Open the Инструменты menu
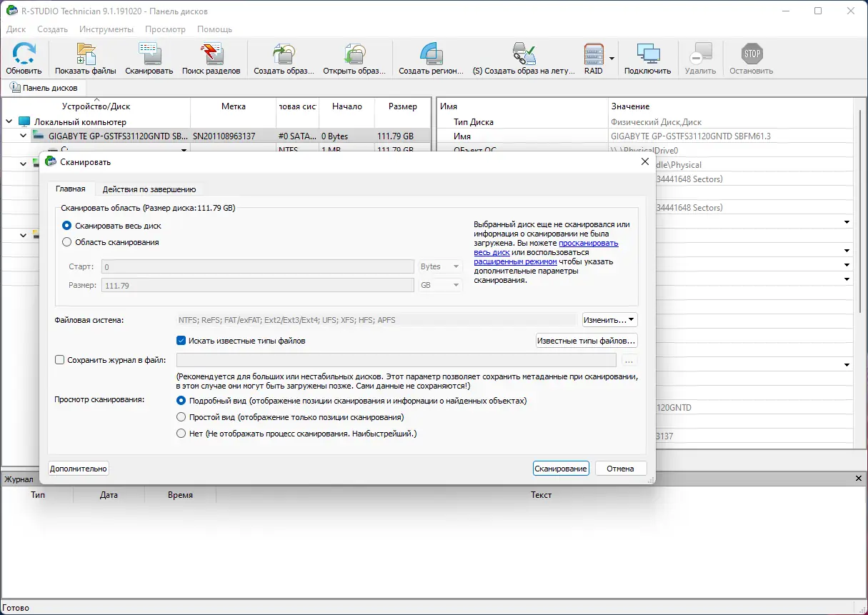868x615 pixels. point(106,29)
